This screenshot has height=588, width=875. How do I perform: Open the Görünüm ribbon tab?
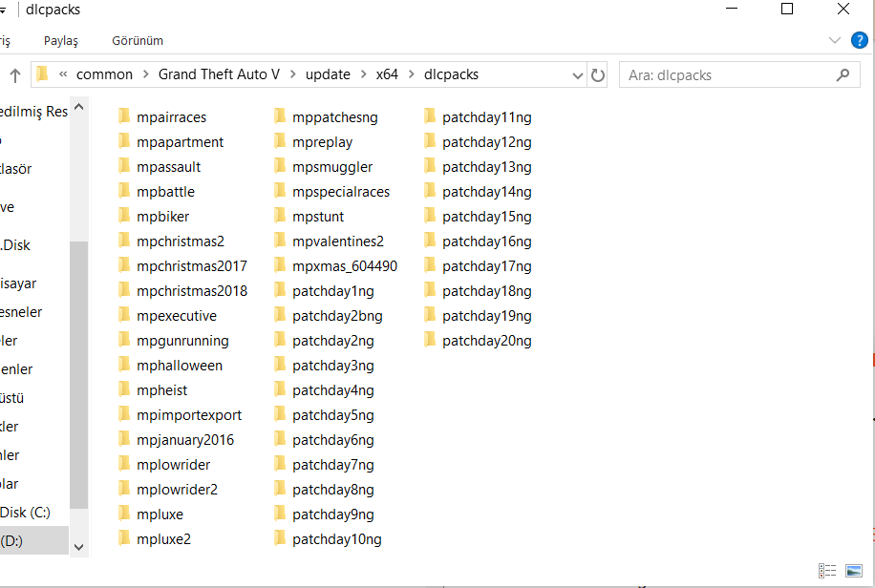(137, 41)
